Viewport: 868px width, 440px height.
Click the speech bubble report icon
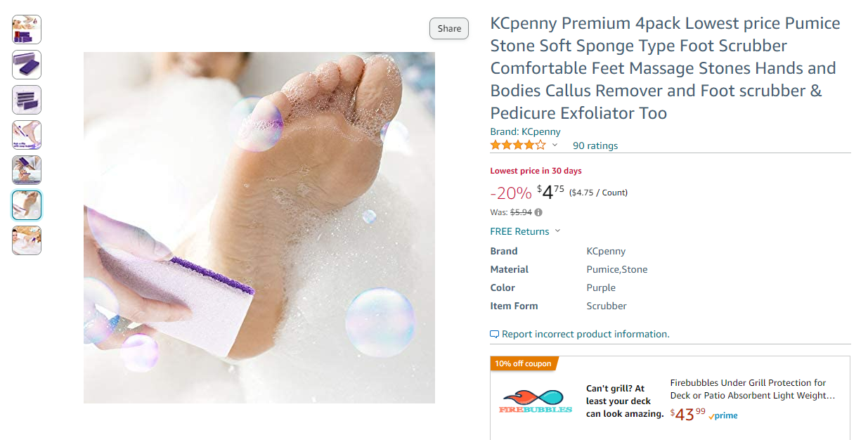pyautogui.click(x=495, y=335)
